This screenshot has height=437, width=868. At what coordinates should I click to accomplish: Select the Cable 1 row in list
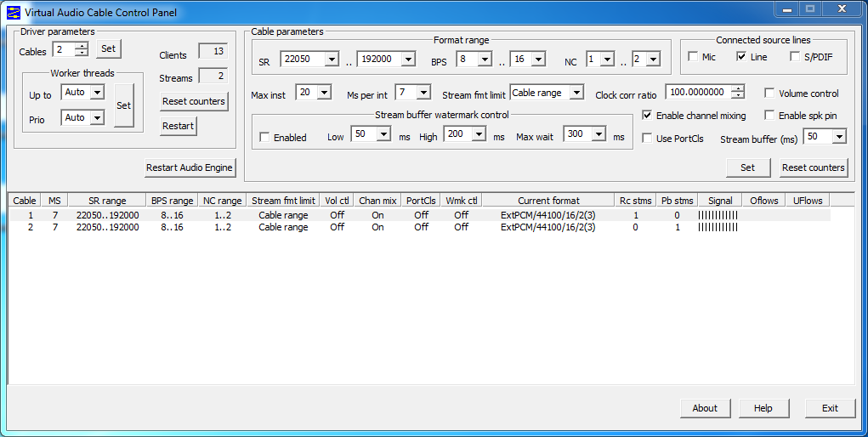420,215
